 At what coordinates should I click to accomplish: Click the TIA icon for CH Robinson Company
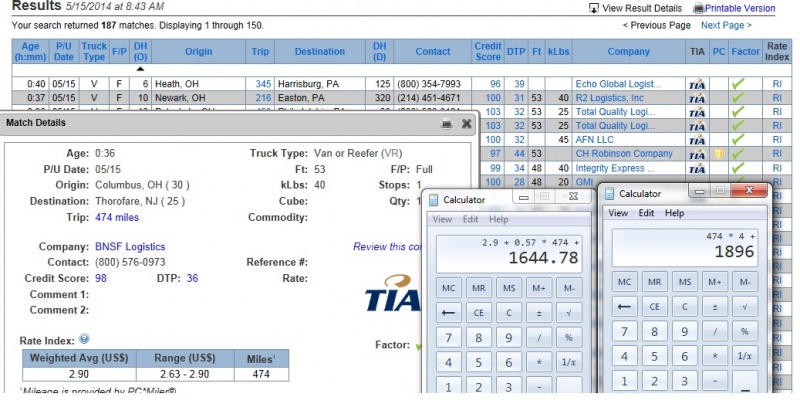pos(697,154)
